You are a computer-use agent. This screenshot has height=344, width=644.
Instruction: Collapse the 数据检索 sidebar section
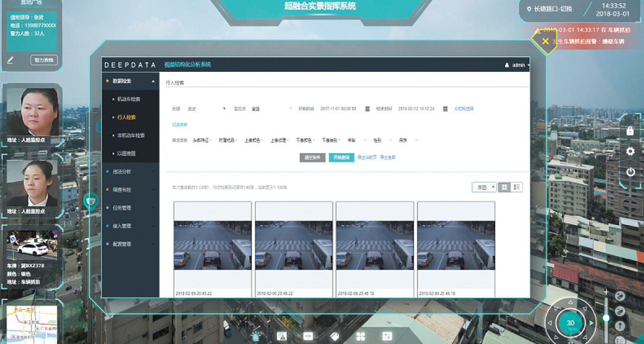pyautogui.click(x=130, y=81)
